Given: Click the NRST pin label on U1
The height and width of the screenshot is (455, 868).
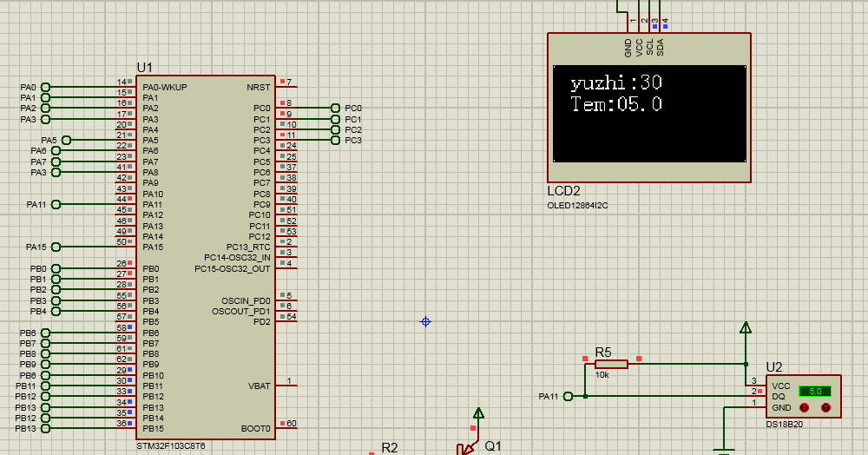Looking at the screenshot, I should (259, 88).
